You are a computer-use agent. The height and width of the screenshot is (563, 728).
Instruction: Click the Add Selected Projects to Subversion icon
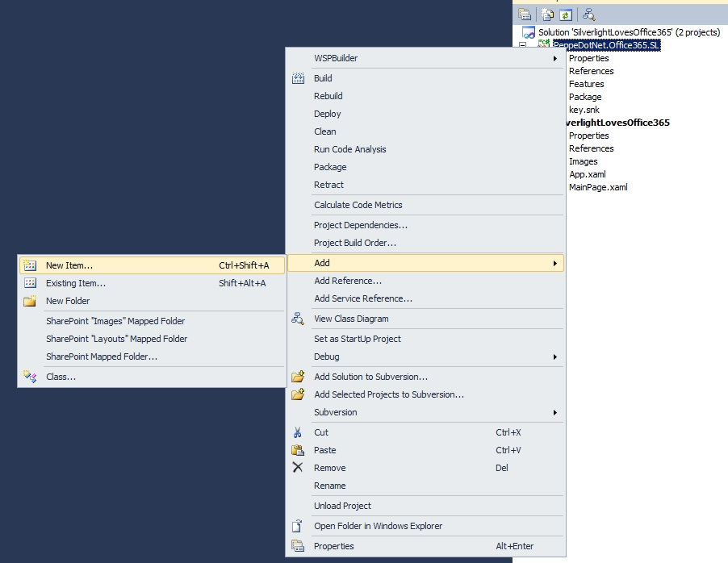[298, 394]
